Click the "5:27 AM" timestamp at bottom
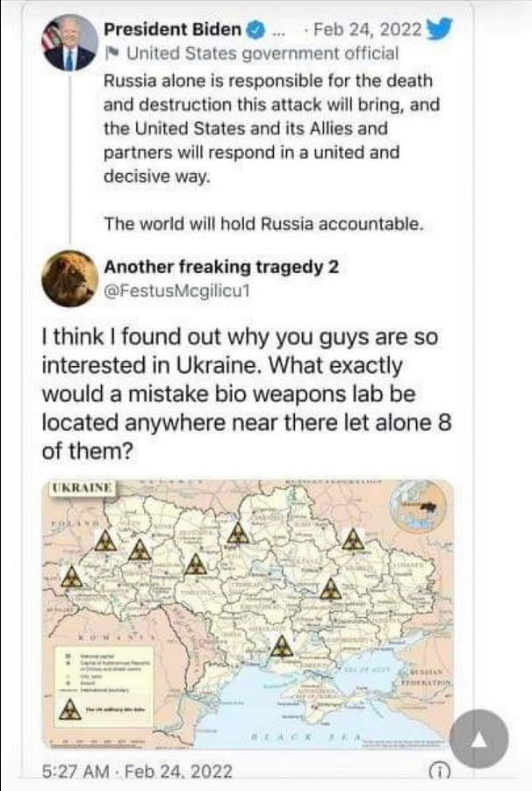The image size is (532, 791). [x=76, y=771]
